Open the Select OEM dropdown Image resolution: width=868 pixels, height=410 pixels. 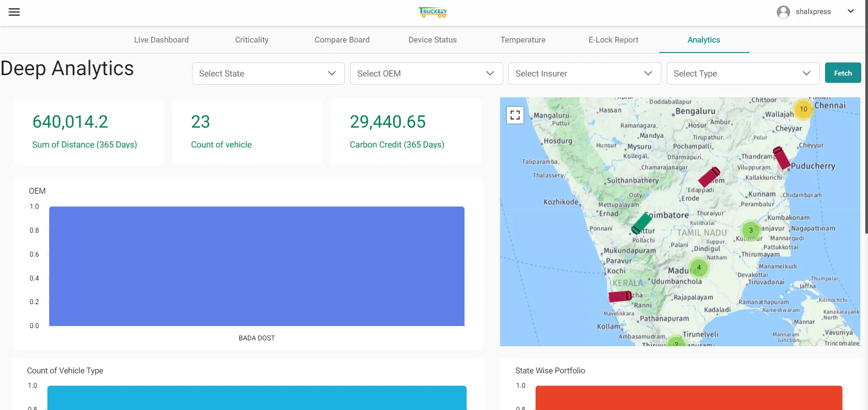point(427,73)
